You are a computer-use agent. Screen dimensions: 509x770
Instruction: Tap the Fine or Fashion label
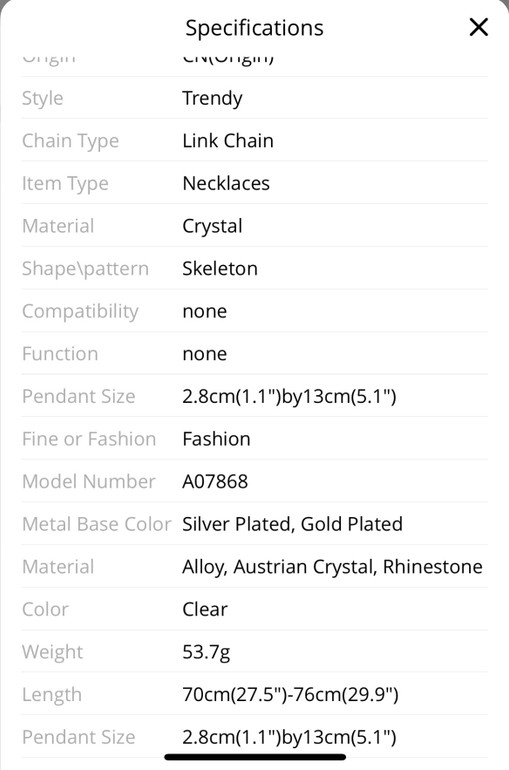89,439
